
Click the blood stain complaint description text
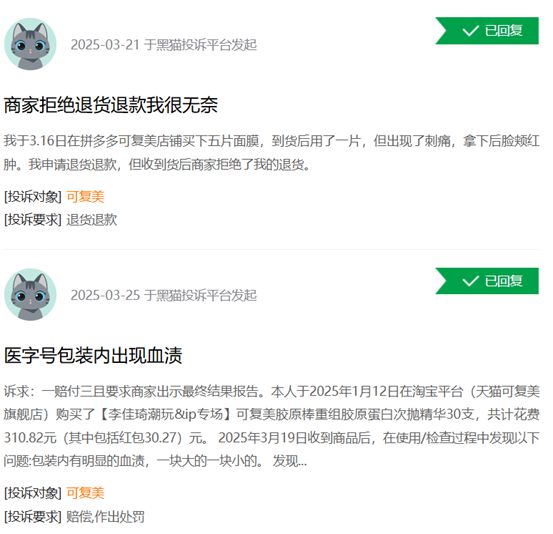coord(272,426)
